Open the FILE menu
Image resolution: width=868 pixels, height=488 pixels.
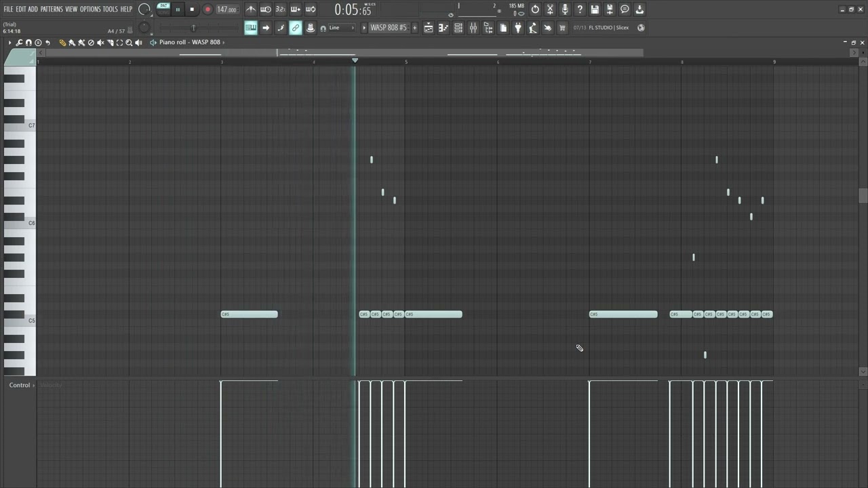coord(8,9)
